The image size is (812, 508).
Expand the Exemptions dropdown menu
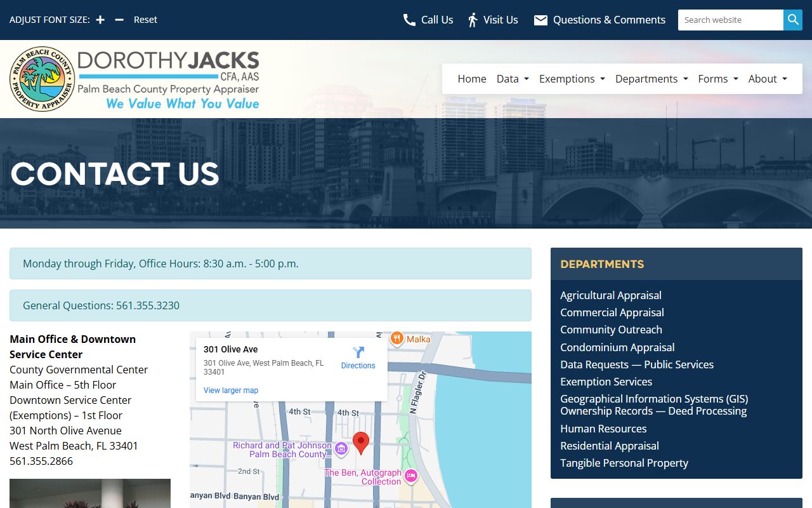572,79
